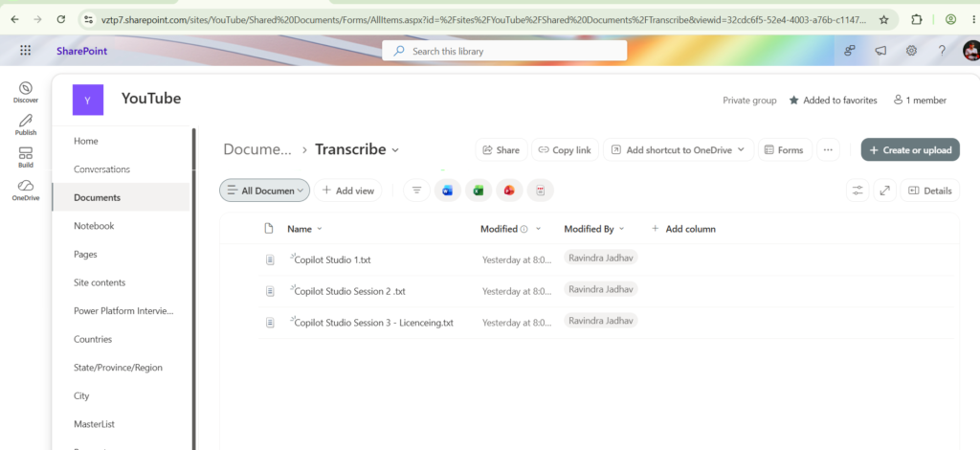The height and width of the screenshot is (450, 980).
Task: Click the browser address bar URL
Action: pyautogui.click(x=483, y=19)
